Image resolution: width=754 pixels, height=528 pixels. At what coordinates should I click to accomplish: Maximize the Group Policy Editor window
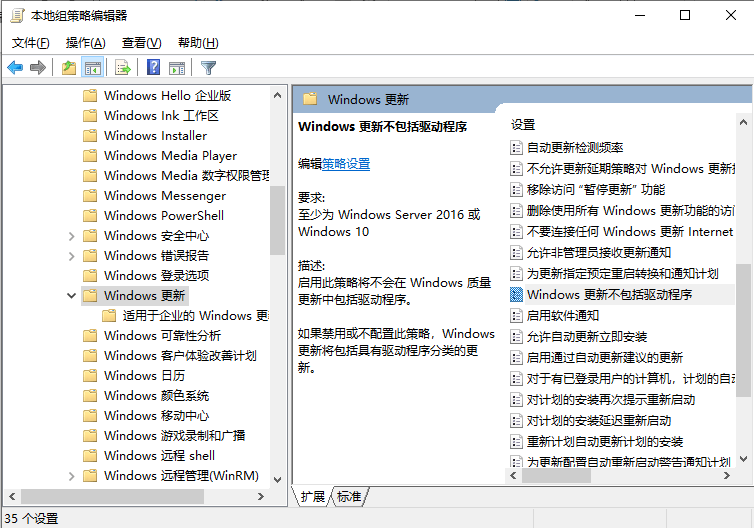(x=685, y=15)
